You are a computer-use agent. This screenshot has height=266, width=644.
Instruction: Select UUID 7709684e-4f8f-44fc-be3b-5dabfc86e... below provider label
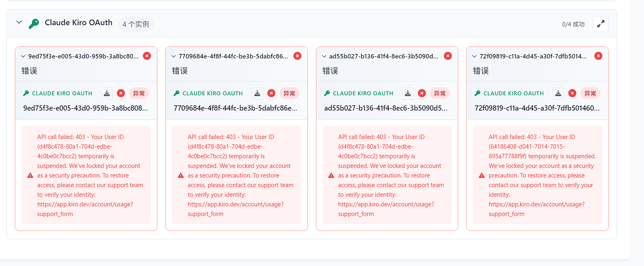tap(236, 108)
